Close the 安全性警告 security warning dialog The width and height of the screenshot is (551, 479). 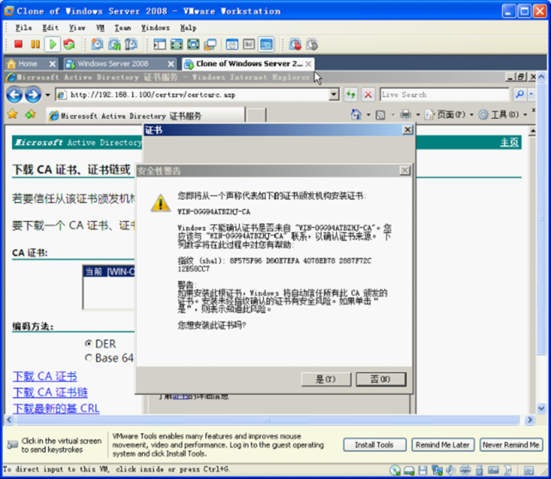405,171
